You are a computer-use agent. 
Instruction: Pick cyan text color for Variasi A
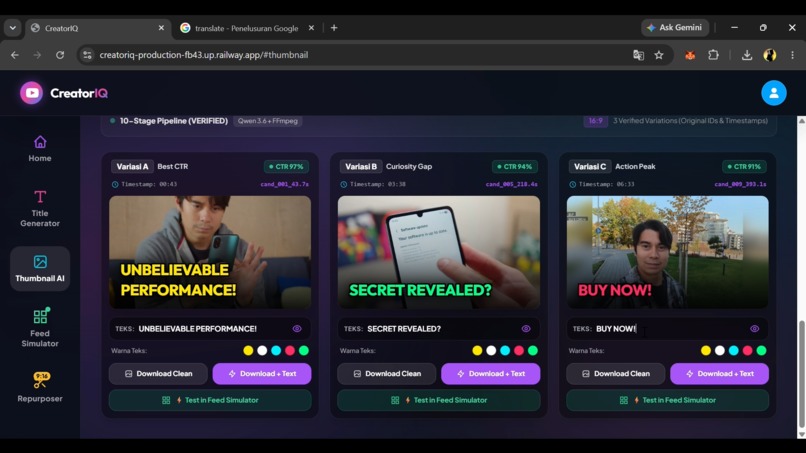click(276, 351)
